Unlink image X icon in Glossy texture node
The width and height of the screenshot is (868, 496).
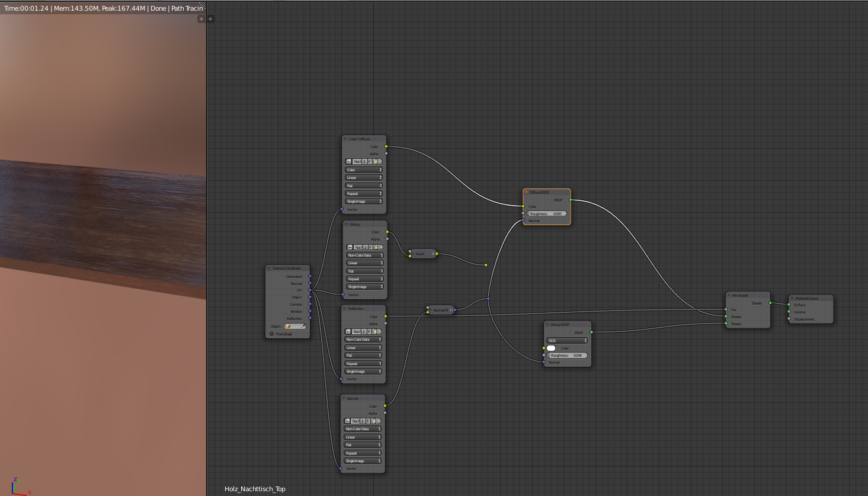(x=381, y=247)
